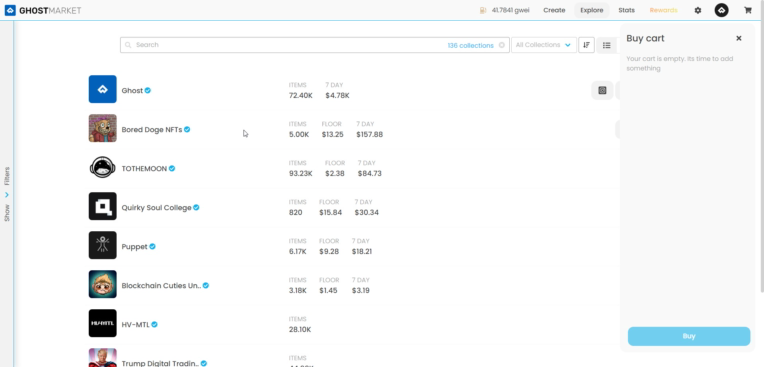Click Bored Doge 7 day value $157.88
This screenshot has height=367, width=764.
[369, 135]
